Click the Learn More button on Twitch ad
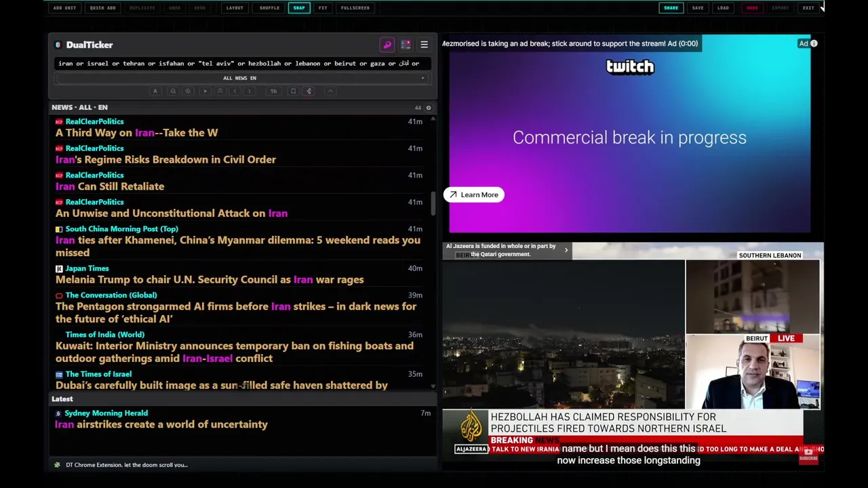The height and width of the screenshot is (488, 868). click(473, 195)
